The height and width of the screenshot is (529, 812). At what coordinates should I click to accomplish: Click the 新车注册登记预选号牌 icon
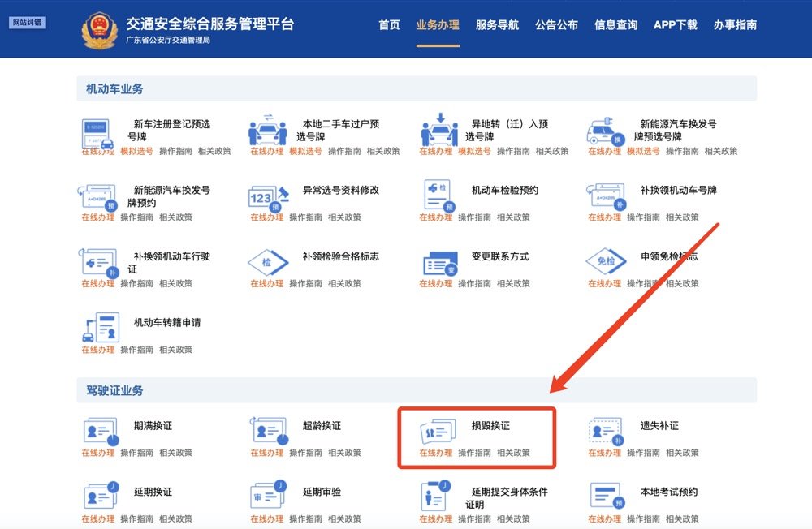click(x=98, y=134)
